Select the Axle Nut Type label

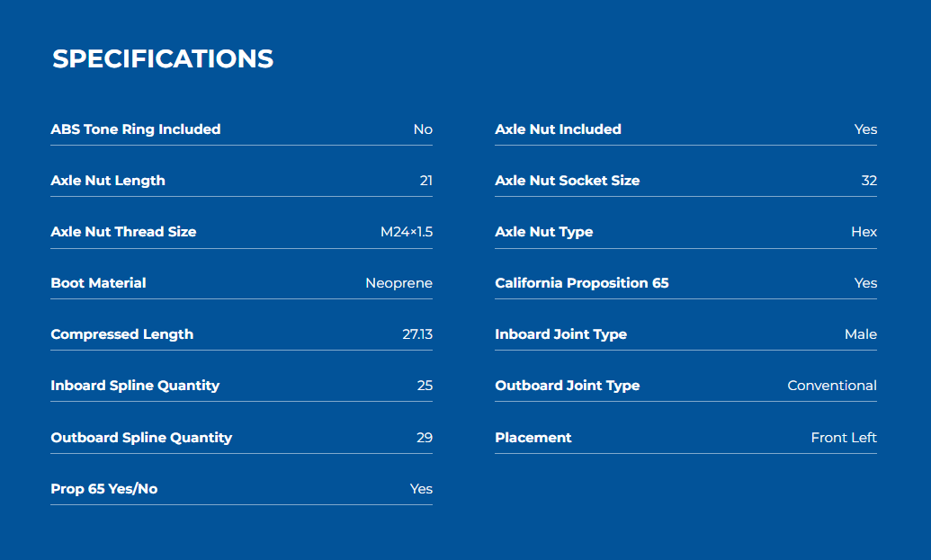point(544,232)
